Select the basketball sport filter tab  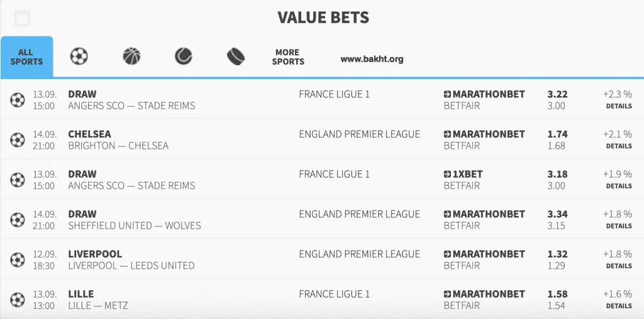click(131, 57)
